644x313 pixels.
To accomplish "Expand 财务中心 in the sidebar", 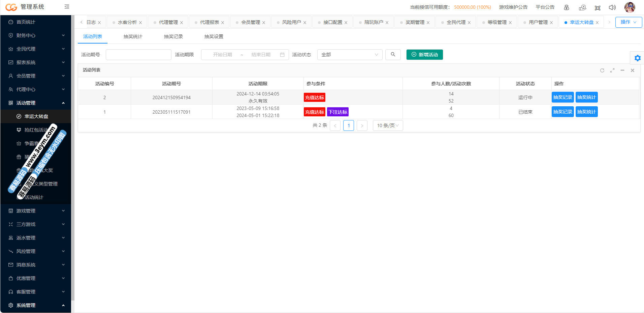I will 36,35.
